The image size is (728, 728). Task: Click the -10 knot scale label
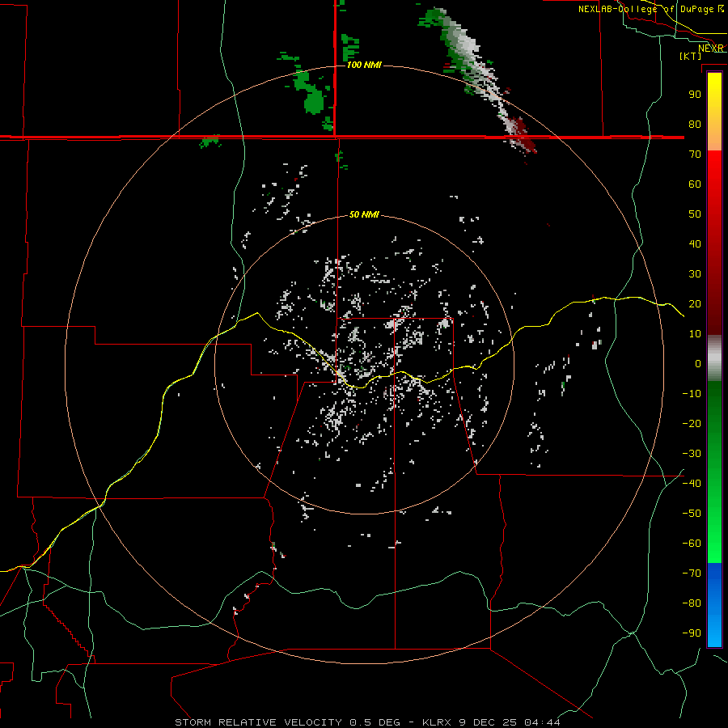(x=692, y=394)
